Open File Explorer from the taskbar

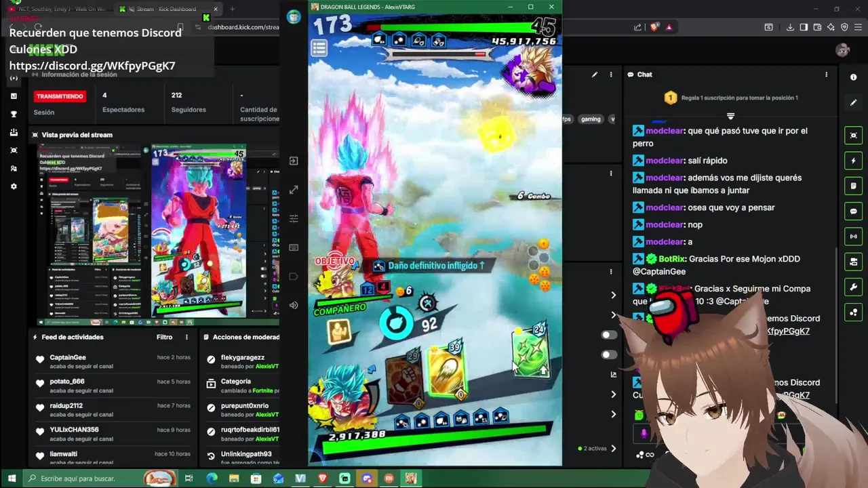(x=234, y=479)
